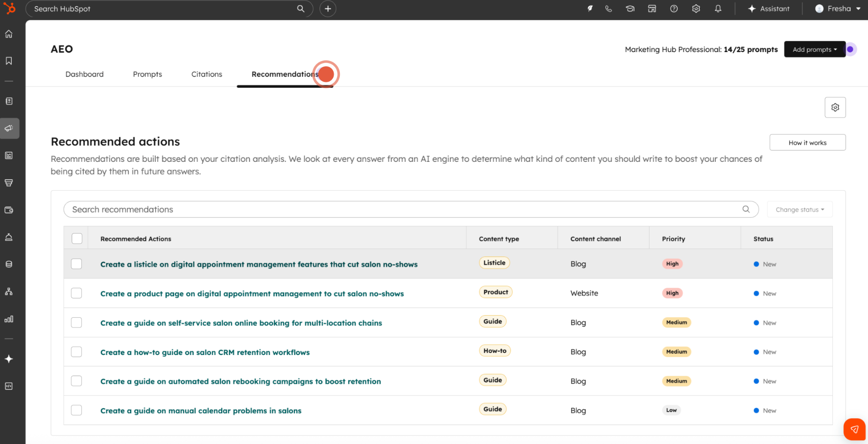
Task: Open the notifications bell
Action: pyautogui.click(x=718, y=8)
